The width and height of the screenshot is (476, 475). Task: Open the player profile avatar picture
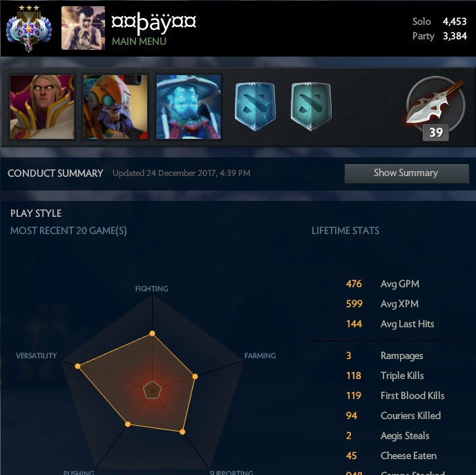pyautogui.click(x=83, y=28)
